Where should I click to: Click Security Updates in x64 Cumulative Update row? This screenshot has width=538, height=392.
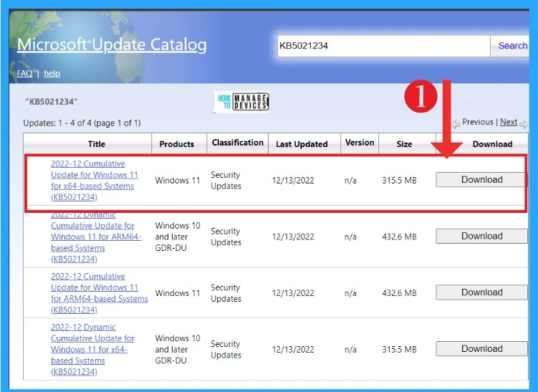[x=226, y=180]
